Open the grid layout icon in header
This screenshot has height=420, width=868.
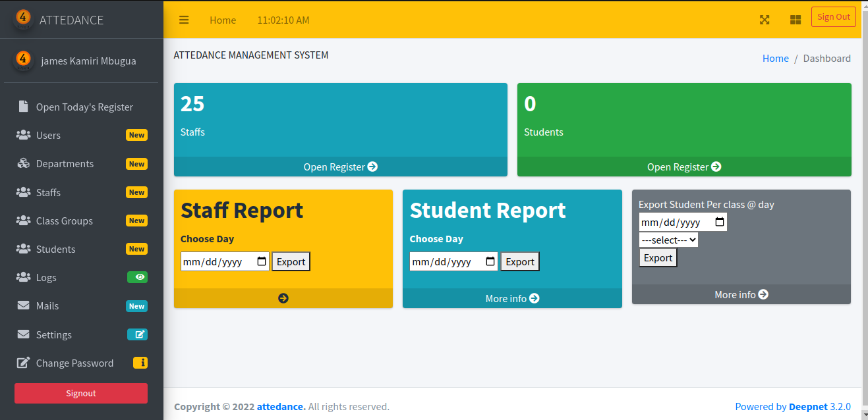click(796, 20)
